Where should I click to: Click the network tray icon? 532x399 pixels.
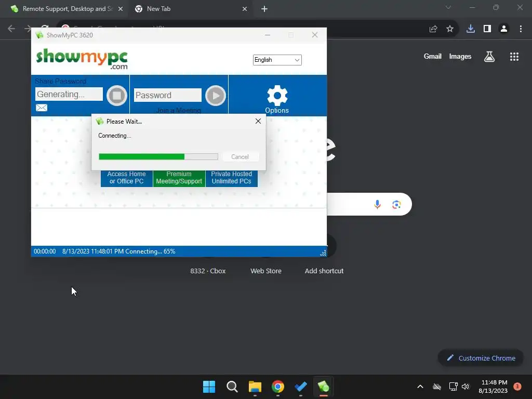[x=453, y=387]
